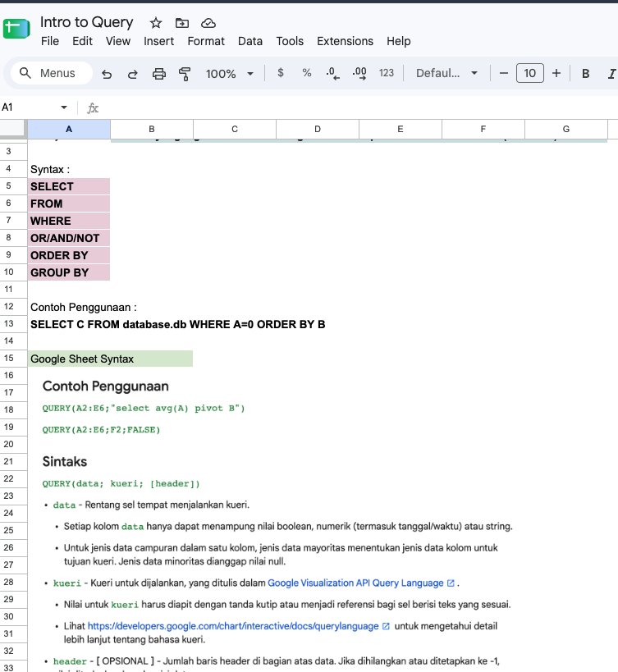Click the move to folder icon
Screen dimensions: 618x672
(x=181, y=23)
